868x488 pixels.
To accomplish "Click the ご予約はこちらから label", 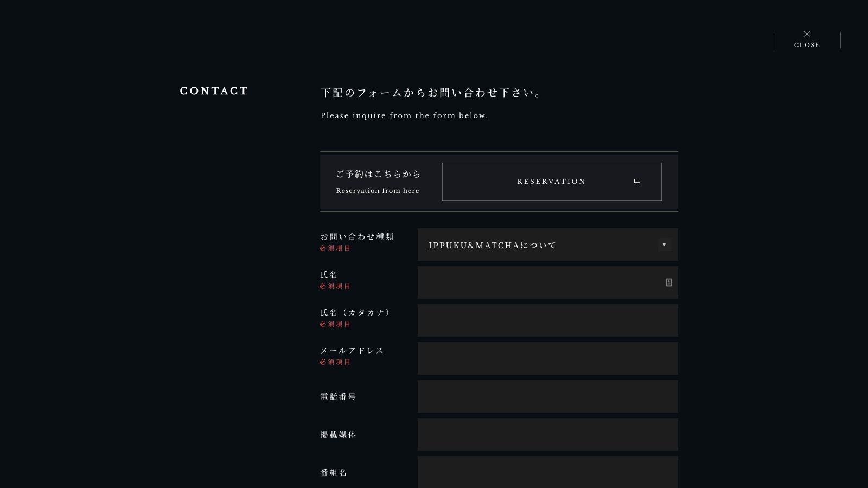I will pyautogui.click(x=379, y=174).
